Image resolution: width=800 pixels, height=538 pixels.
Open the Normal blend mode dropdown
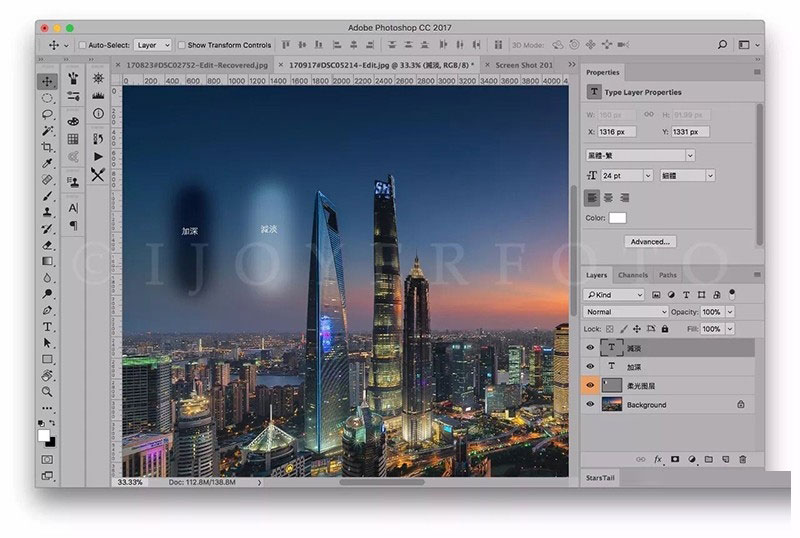click(x=626, y=312)
